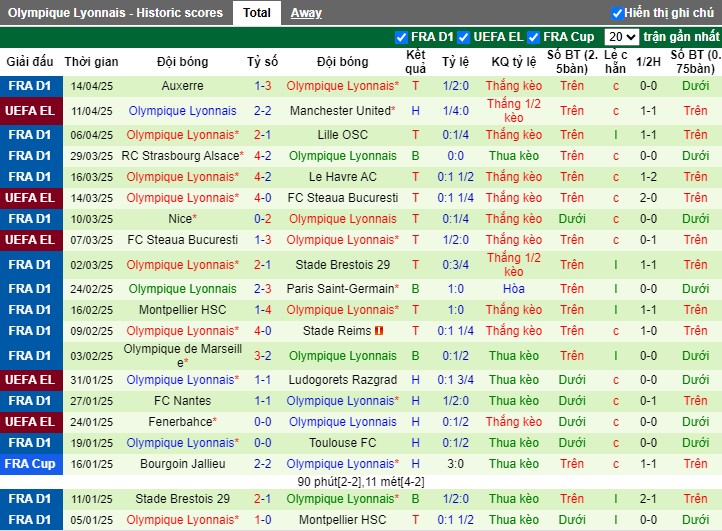
Task: Open Manchester United team link
Action: click(340, 111)
